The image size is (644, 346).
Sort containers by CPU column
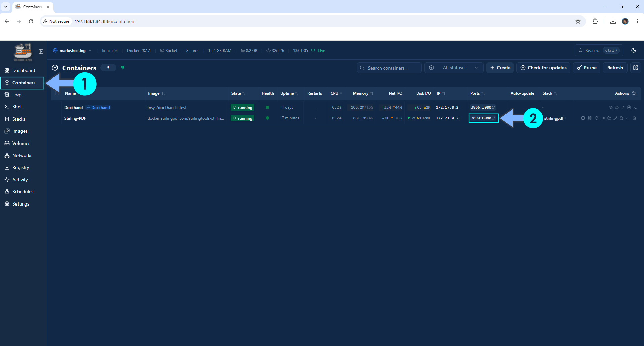[336, 93]
